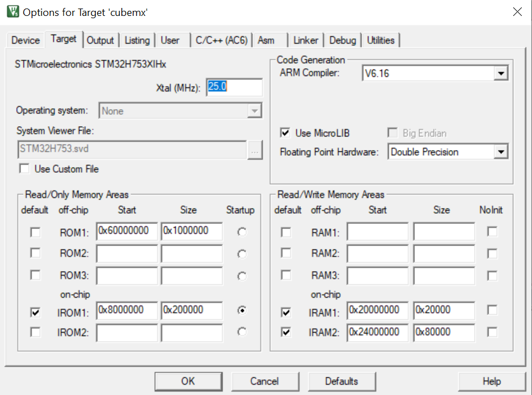Check the IROM2 default checkbox
532x395 pixels.
[x=35, y=332]
